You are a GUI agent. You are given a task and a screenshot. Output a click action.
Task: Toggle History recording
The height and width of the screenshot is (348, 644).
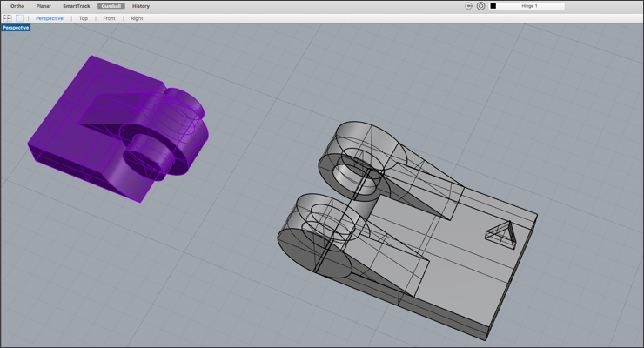click(141, 6)
